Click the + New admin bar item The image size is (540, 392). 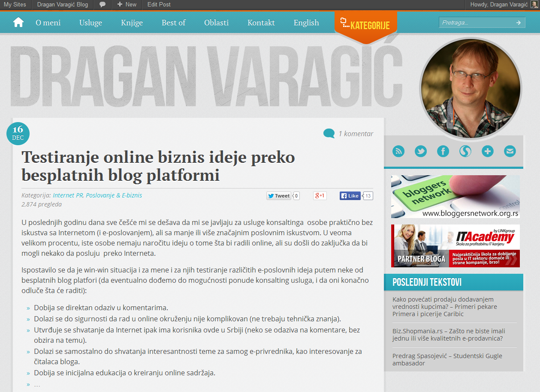point(127,5)
